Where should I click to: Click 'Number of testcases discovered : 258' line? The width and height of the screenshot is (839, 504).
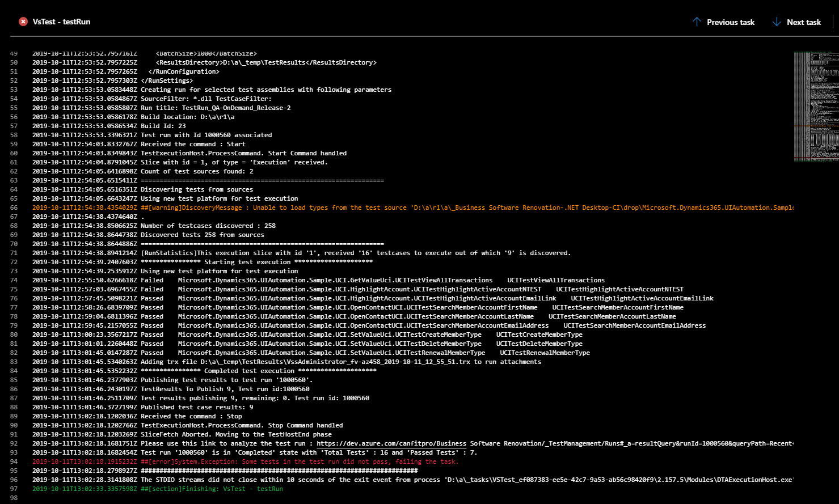(x=154, y=226)
